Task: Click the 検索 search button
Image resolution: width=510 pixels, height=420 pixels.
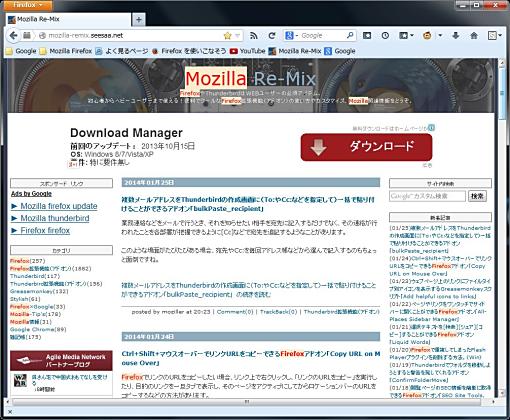Action: point(477,196)
